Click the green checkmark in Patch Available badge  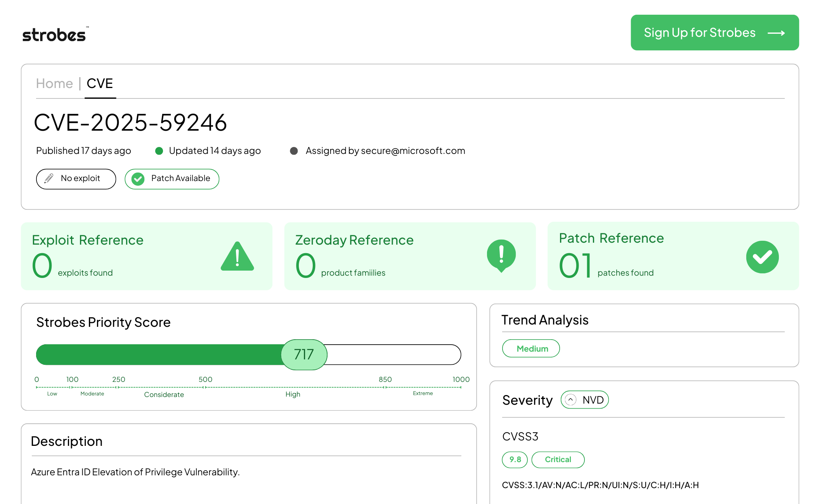coord(138,179)
